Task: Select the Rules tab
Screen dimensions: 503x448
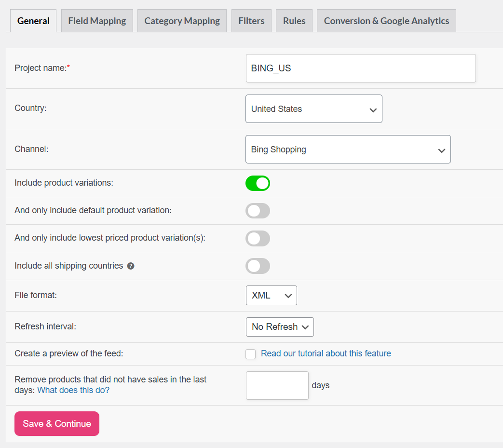Action: tap(294, 21)
